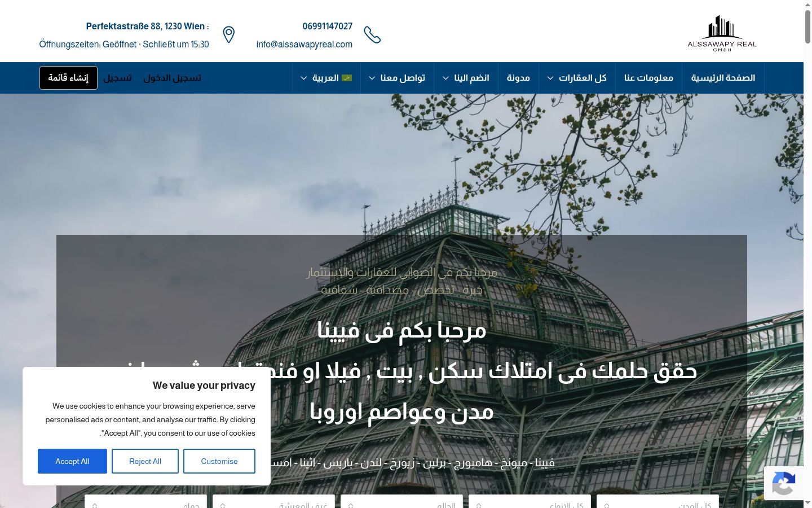Image resolution: width=812 pixels, height=508 pixels.
Task: Click the تسجيل الدخول login link
Action: [x=172, y=78]
